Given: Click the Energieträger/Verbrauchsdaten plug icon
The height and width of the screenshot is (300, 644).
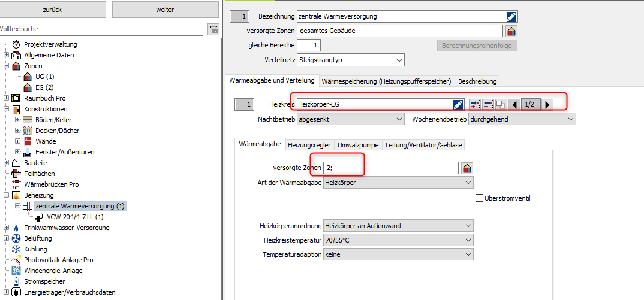Looking at the screenshot, I should point(16,292).
